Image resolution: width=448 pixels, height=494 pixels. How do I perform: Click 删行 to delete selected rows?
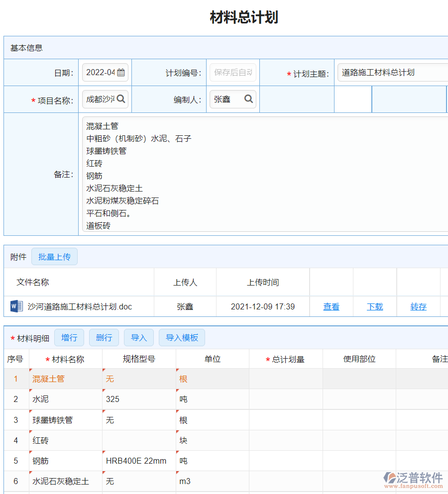(x=104, y=337)
